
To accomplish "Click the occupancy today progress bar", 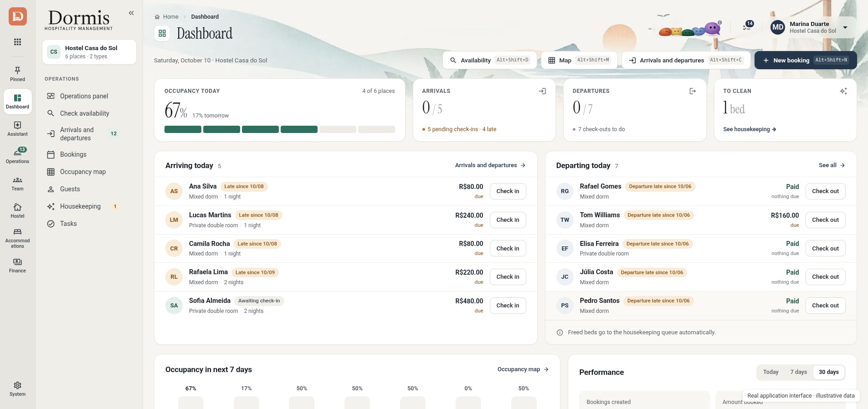I will click(x=279, y=129).
